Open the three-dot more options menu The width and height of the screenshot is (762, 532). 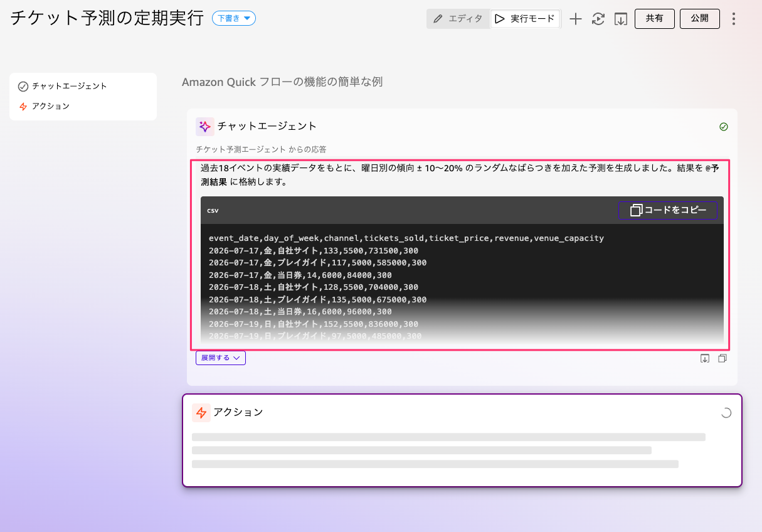click(734, 19)
